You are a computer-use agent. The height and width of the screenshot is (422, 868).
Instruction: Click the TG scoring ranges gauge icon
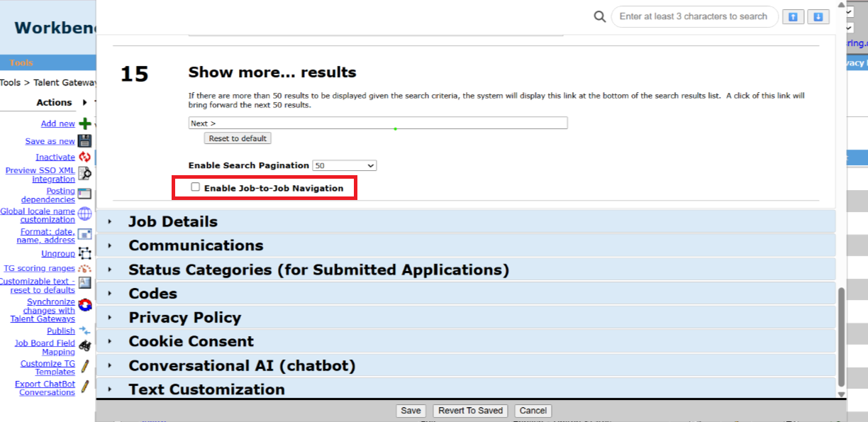click(x=85, y=269)
